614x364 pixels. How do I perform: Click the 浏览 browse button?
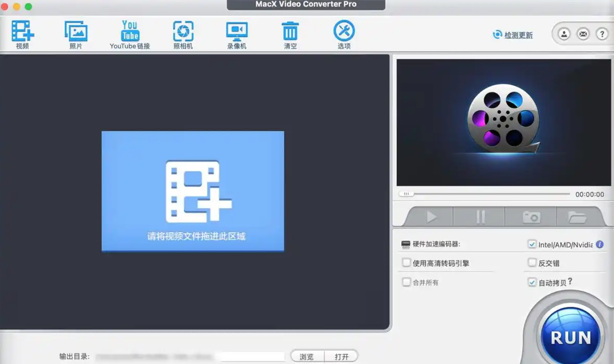point(307,357)
